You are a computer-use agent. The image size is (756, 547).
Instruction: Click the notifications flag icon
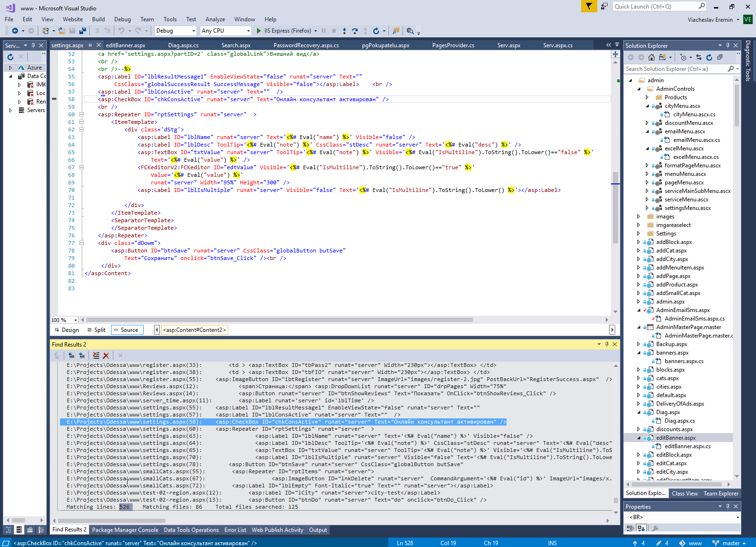pyautogui.click(x=589, y=6)
